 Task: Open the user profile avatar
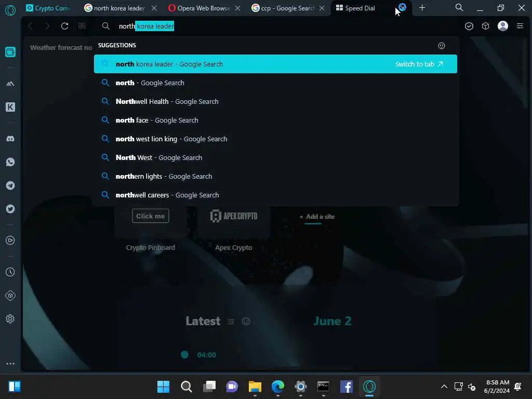pyautogui.click(x=502, y=26)
